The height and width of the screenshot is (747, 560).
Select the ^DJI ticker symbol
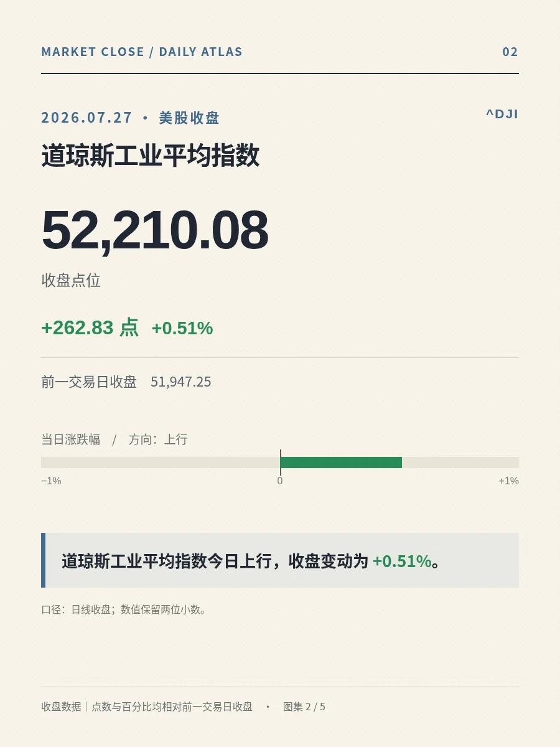(x=502, y=114)
